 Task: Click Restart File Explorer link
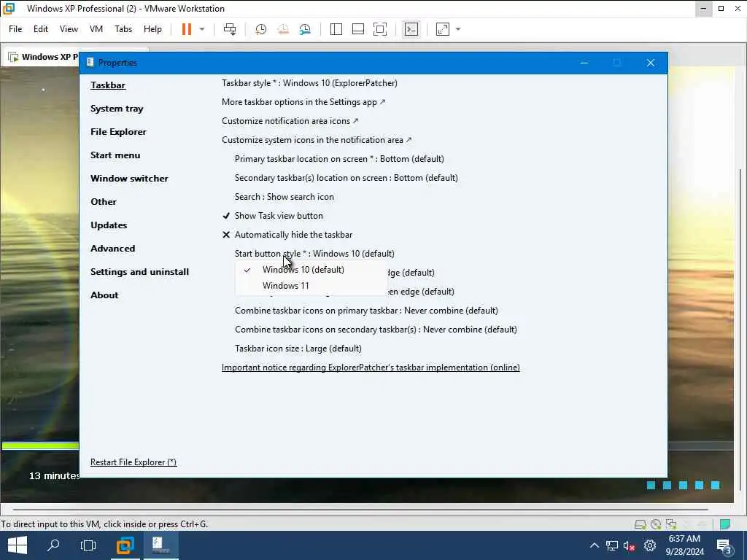tap(133, 462)
